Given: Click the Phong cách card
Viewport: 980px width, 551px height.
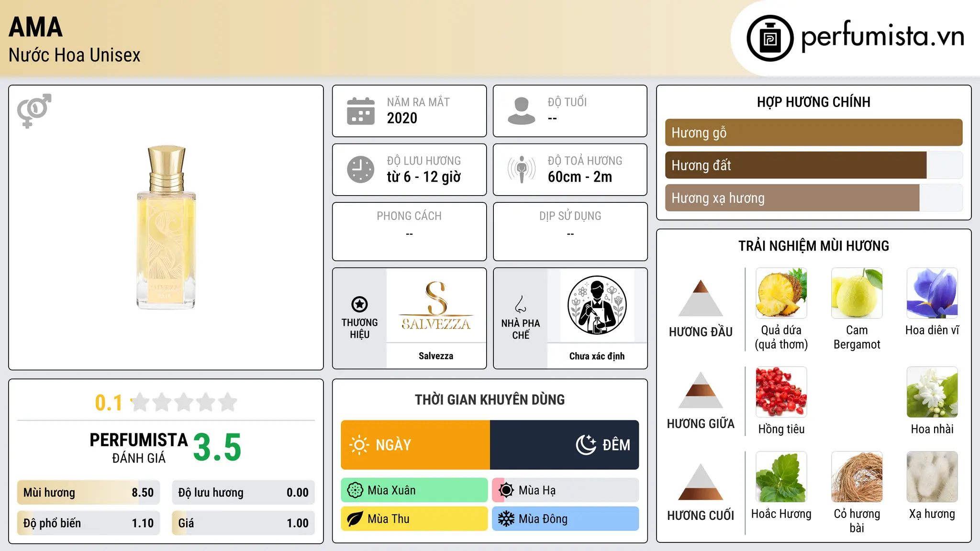Looking at the screenshot, I should click(410, 231).
